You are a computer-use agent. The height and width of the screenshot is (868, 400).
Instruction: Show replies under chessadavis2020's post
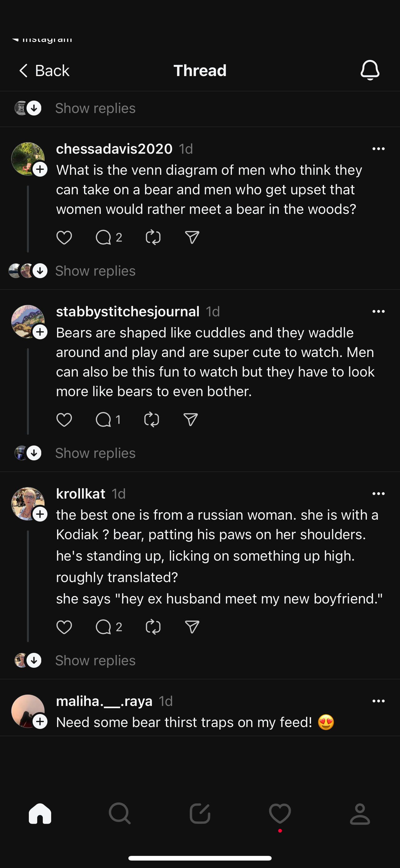click(95, 271)
